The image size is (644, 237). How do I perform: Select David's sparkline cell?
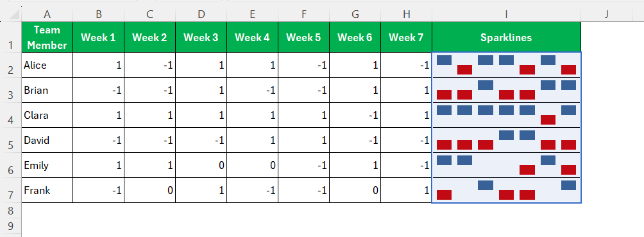506,140
